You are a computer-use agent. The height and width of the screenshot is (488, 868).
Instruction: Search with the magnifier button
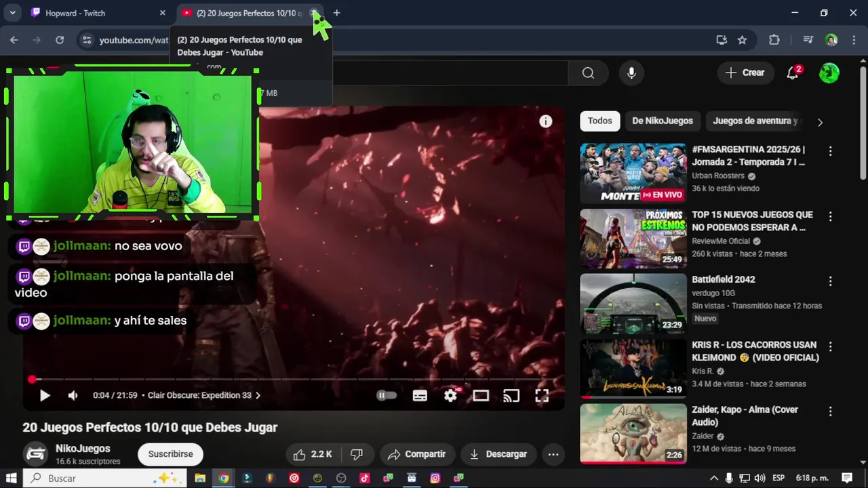pyautogui.click(x=588, y=73)
